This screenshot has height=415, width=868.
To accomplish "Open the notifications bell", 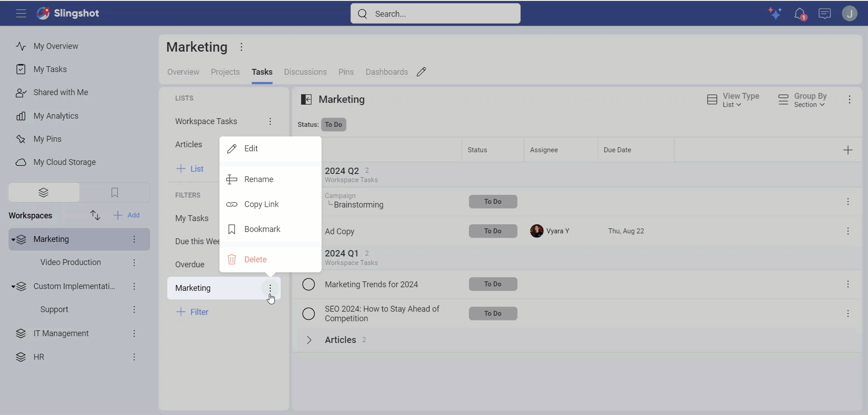I will coord(800,14).
